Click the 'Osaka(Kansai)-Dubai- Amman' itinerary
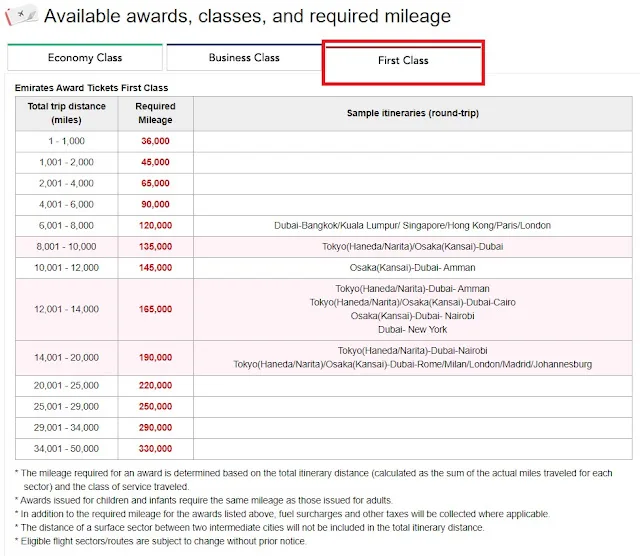Image resolution: width=640 pixels, height=556 pixels. click(412, 268)
